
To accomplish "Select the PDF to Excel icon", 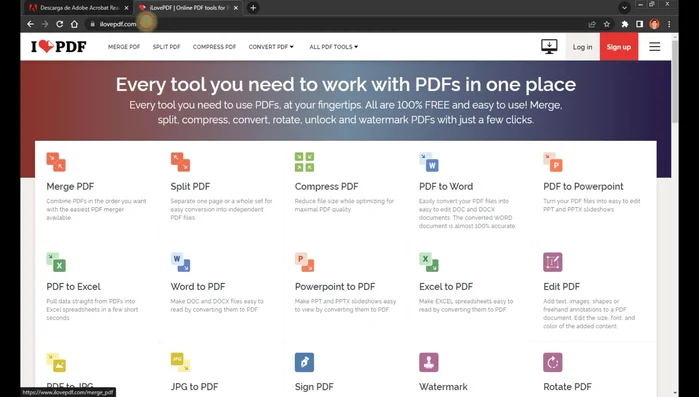I will 56,262.
